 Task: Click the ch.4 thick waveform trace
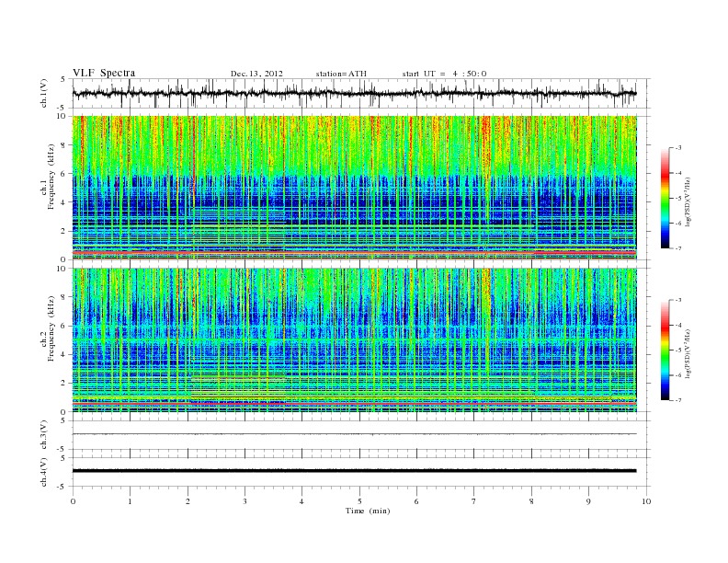click(x=354, y=471)
